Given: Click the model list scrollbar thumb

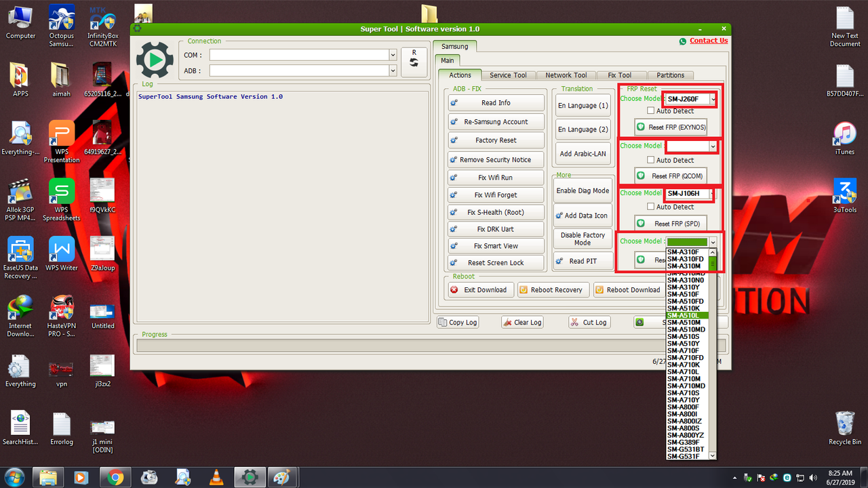Looking at the screenshot, I should coord(713,264).
